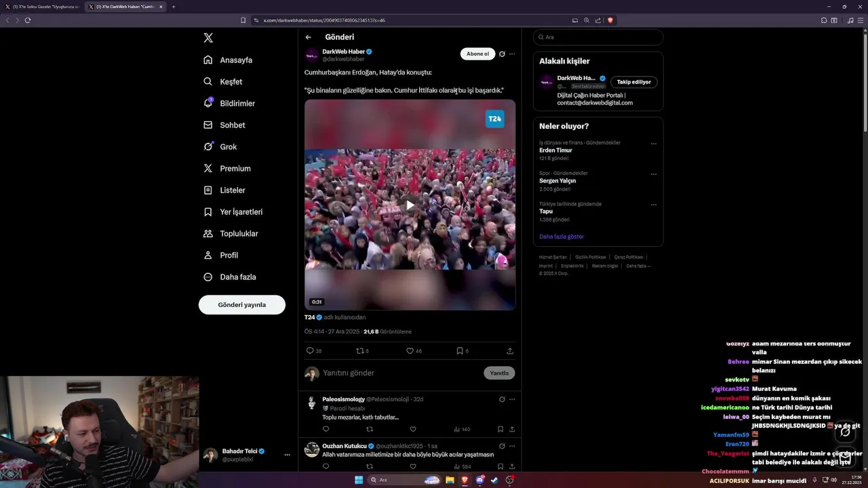Reload the page
The height and width of the screenshot is (488, 868).
pos(28,20)
